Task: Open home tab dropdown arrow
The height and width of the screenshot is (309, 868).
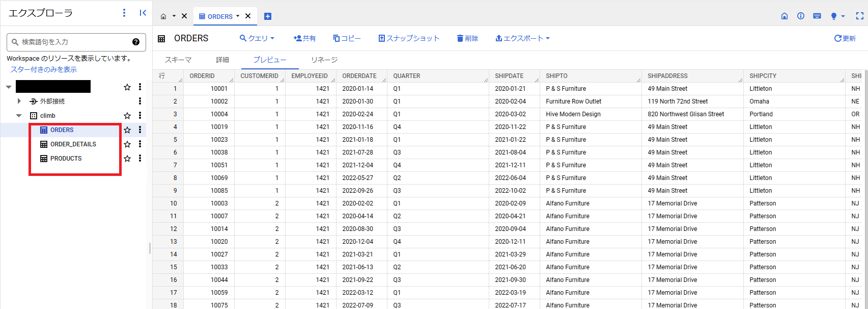Action: tap(174, 16)
